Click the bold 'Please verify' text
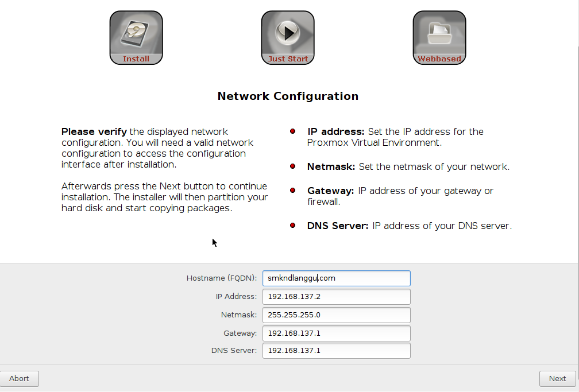 pos(94,132)
